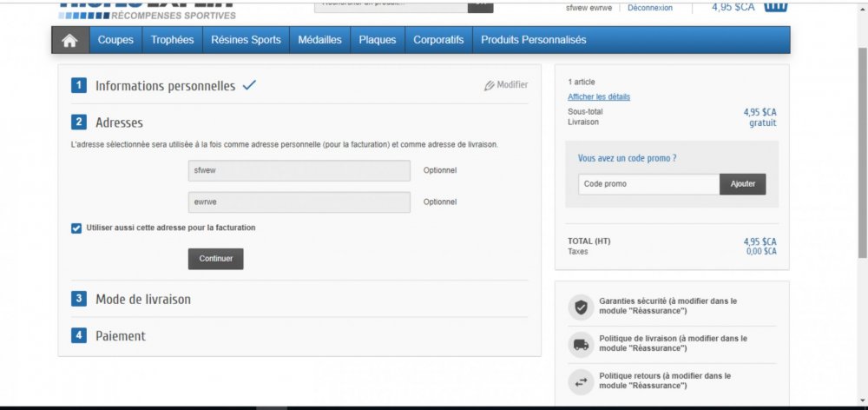Click Vous avez un code promo text
Image resolution: width=868 pixels, height=410 pixels.
(x=627, y=158)
